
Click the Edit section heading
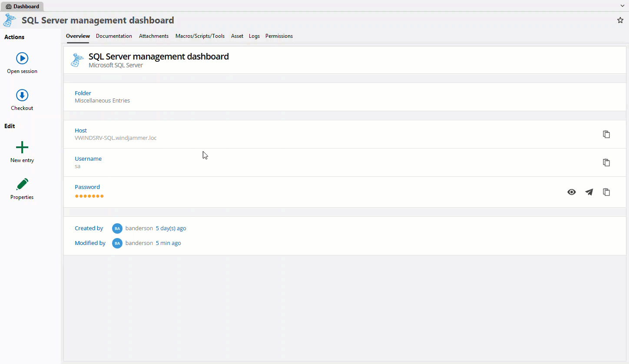10,126
